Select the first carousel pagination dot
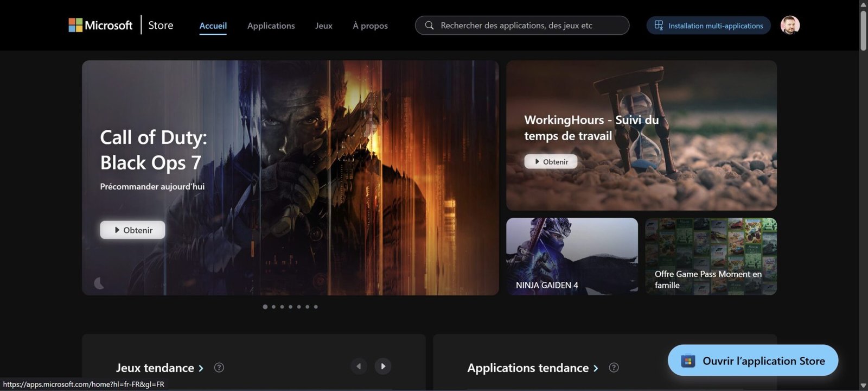The height and width of the screenshot is (391, 868). click(x=265, y=307)
